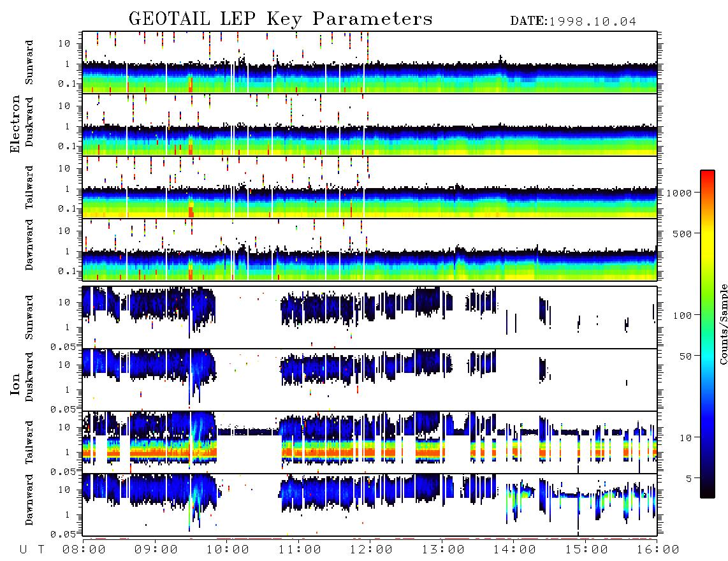Click the vertical 'Ion' group label
Screen dimensions: 728x561
pos(15,384)
